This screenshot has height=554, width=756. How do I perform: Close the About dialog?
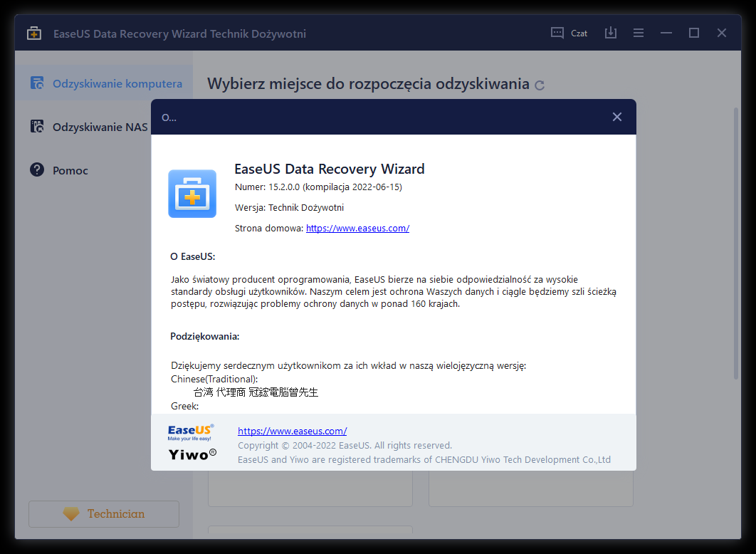coord(617,117)
